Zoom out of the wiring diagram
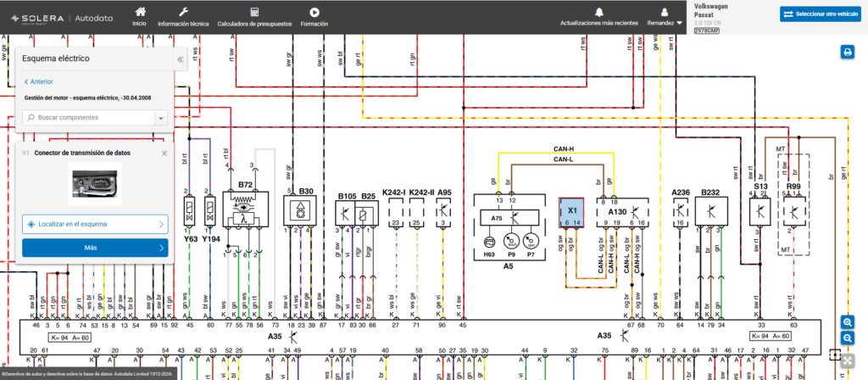Image resolution: width=868 pixels, height=380 pixels. [x=847, y=338]
